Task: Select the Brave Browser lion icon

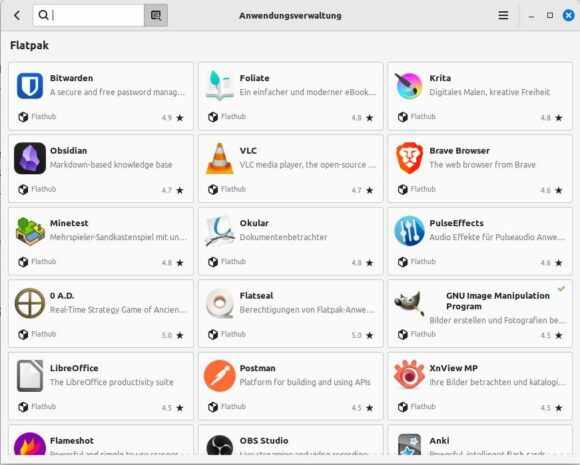Action: [409, 158]
